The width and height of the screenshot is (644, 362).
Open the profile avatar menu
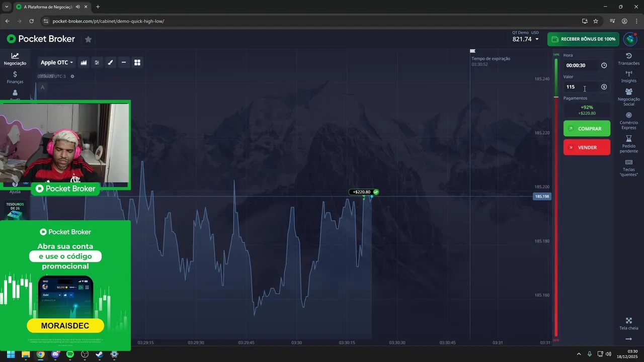coord(630,39)
